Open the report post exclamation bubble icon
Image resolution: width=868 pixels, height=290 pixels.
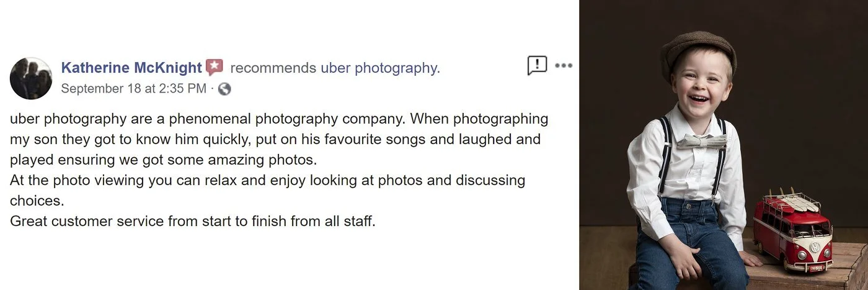(x=537, y=65)
